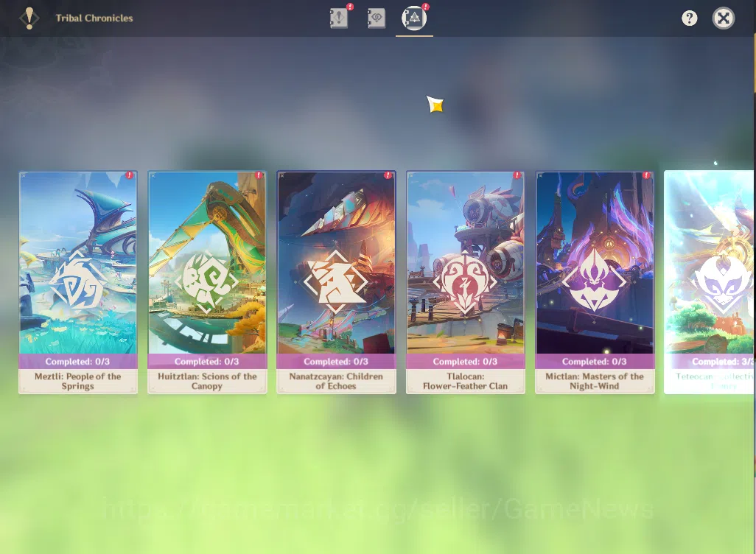Open the partially visible Teteocan card
This screenshot has height=554, width=756.
click(709, 282)
